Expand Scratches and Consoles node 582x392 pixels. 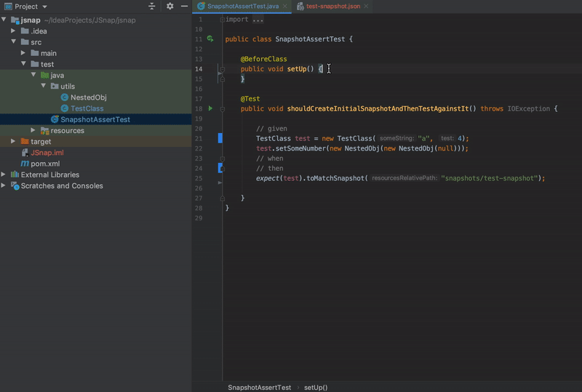pyautogui.click(x=4, y=185)
